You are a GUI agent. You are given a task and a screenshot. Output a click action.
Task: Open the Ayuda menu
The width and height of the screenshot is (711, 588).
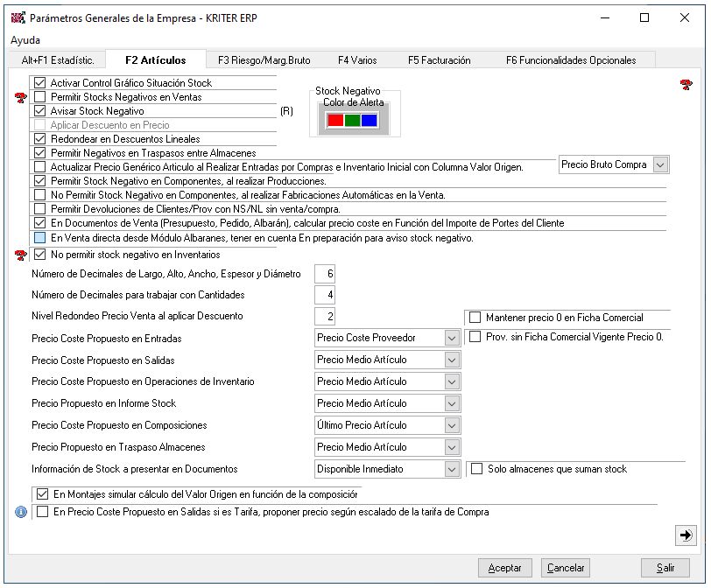25,40
